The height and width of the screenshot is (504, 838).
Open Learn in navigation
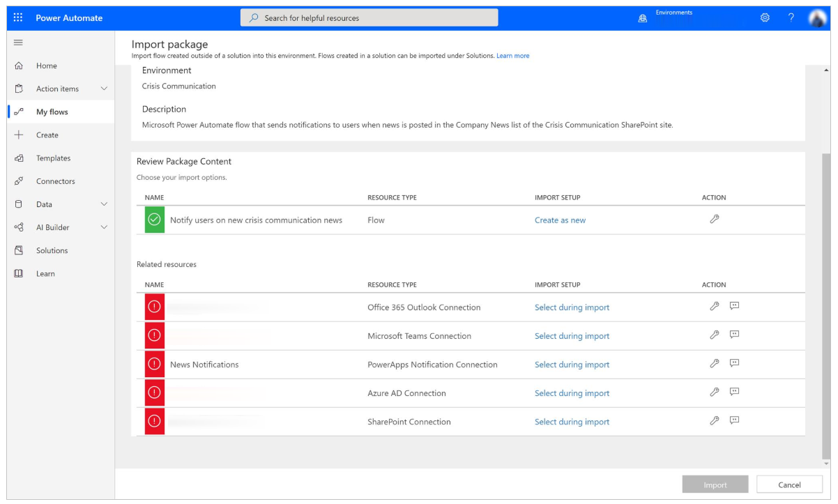[45, 273]
